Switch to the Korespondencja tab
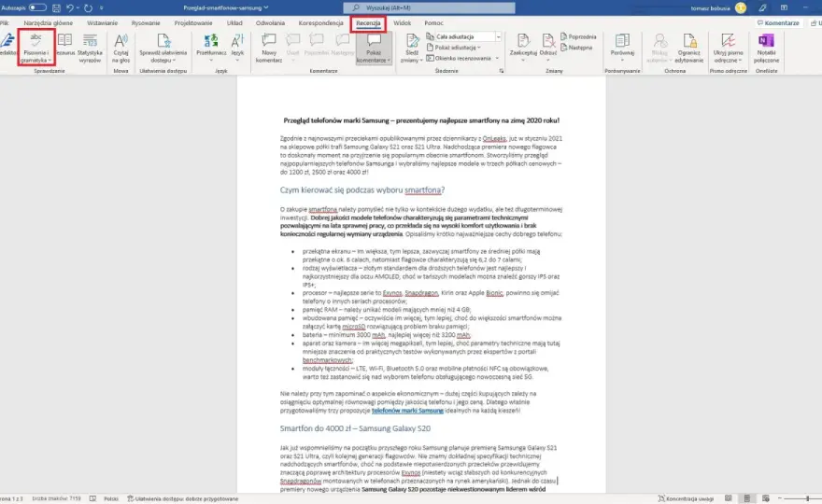The image size is (822, 504). point(320,23)
